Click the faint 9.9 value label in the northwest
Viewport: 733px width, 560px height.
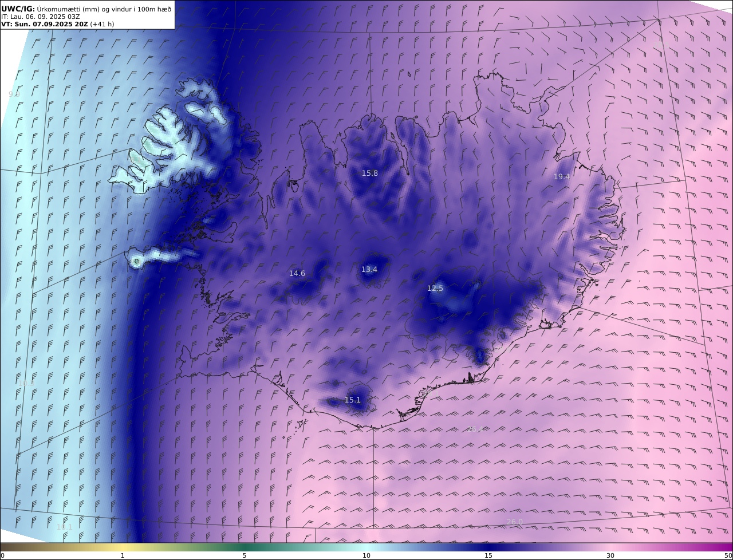14,94
